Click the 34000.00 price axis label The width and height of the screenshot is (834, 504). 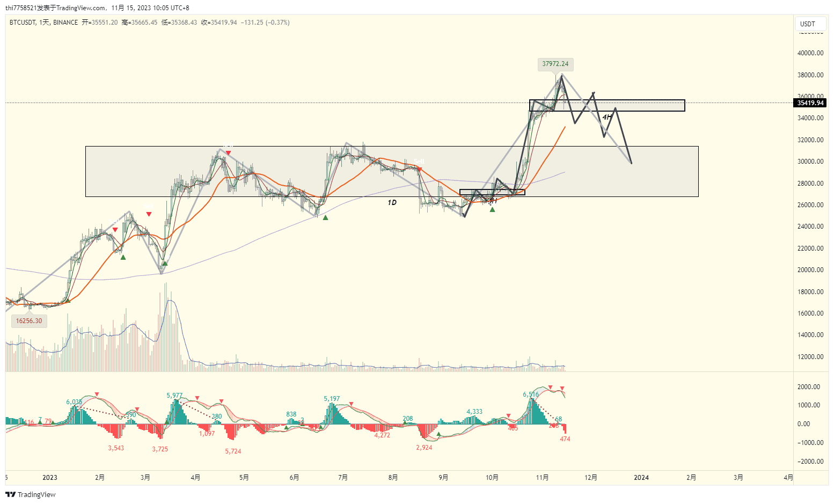tap(810, 118)
